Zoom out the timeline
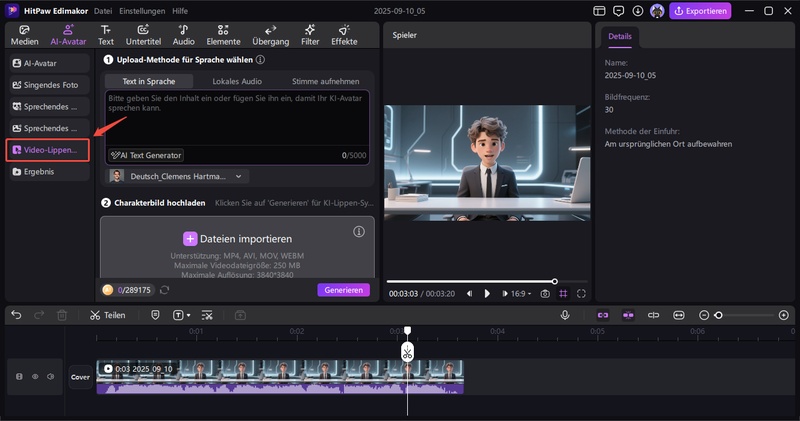Image resolution: width=800 pixels, height=421 pixels. coord(704,315)
